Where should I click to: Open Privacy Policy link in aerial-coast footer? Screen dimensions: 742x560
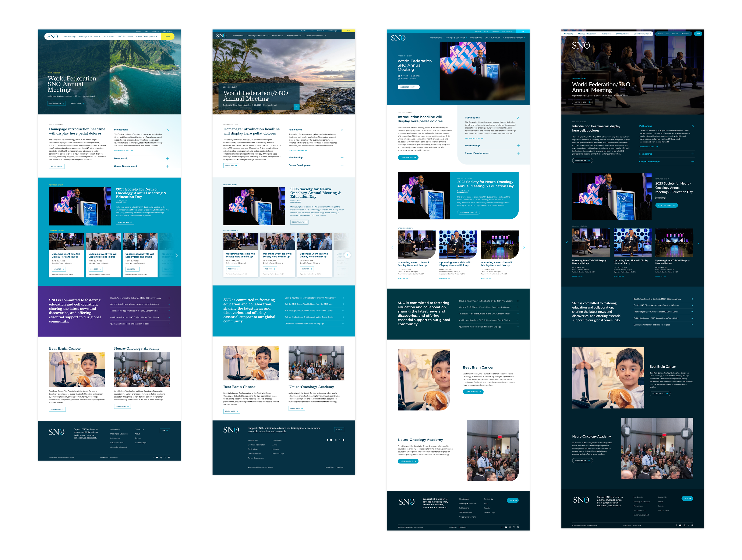114,457
